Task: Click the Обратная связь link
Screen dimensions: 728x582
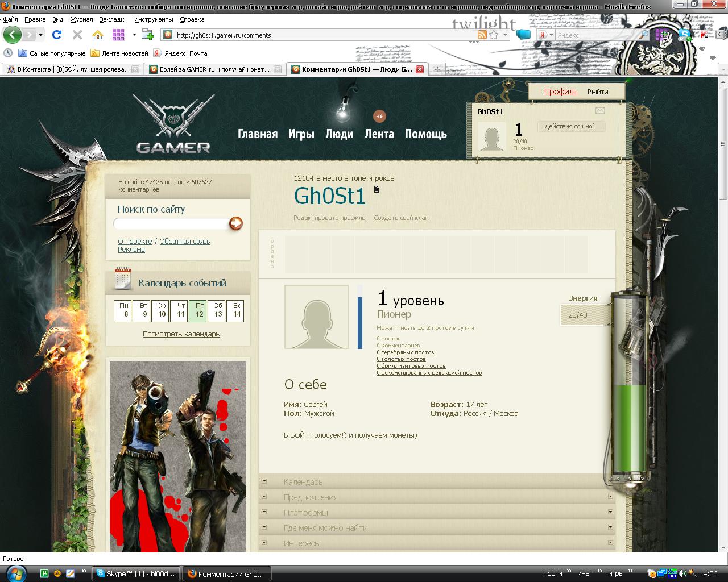Action: [185, 242]
